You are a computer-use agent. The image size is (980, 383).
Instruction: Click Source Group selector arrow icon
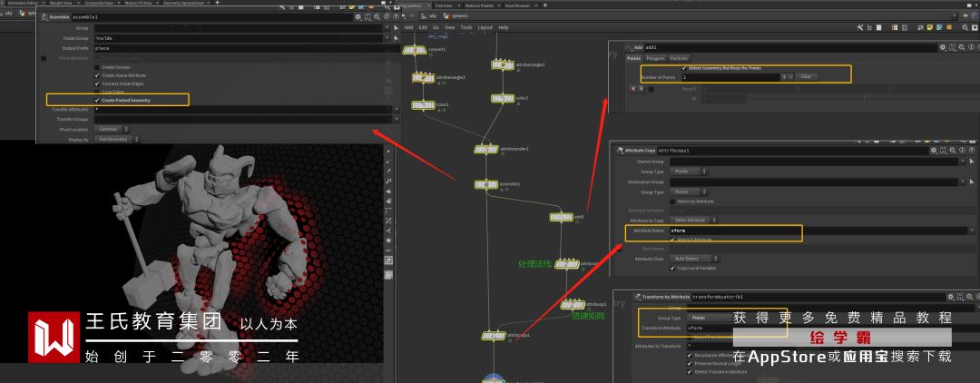(973, 162)
